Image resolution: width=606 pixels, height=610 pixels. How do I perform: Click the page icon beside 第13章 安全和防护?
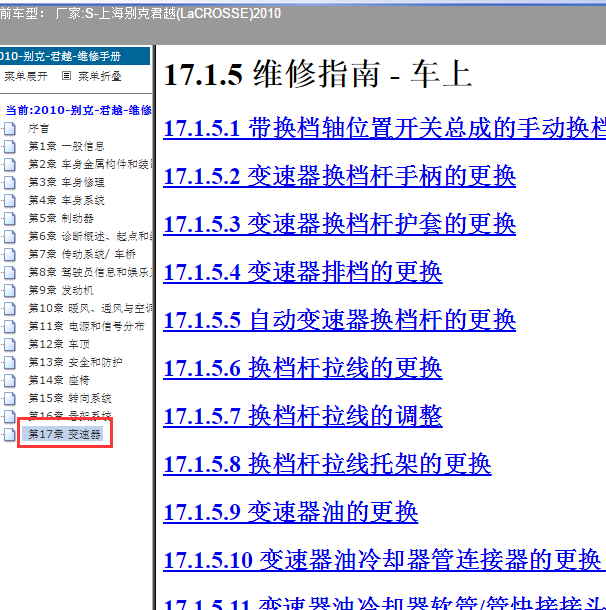(10, 362)
